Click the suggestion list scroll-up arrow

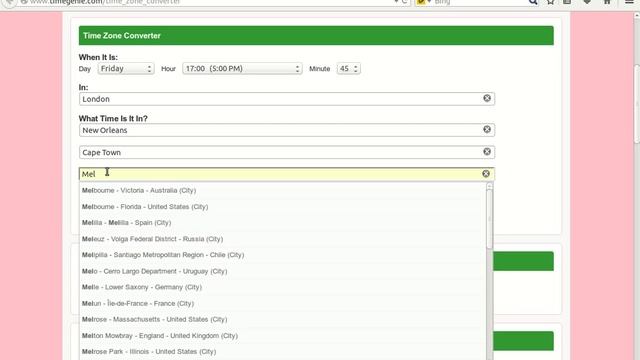489,186
